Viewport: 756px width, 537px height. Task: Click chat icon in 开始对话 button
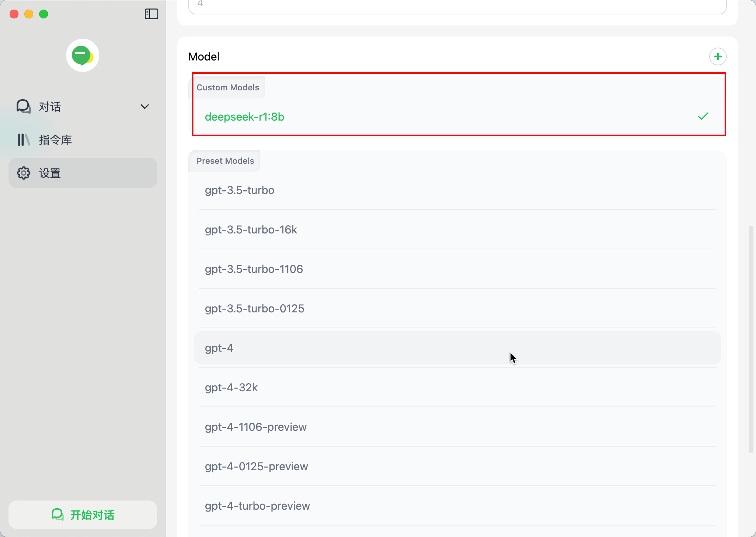pyautogui.click(x=58, y=515)
